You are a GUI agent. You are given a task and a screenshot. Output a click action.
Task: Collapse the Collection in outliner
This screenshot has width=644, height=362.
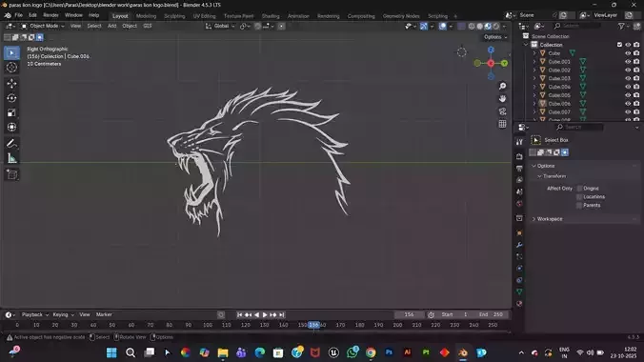[x=526, y=45]
